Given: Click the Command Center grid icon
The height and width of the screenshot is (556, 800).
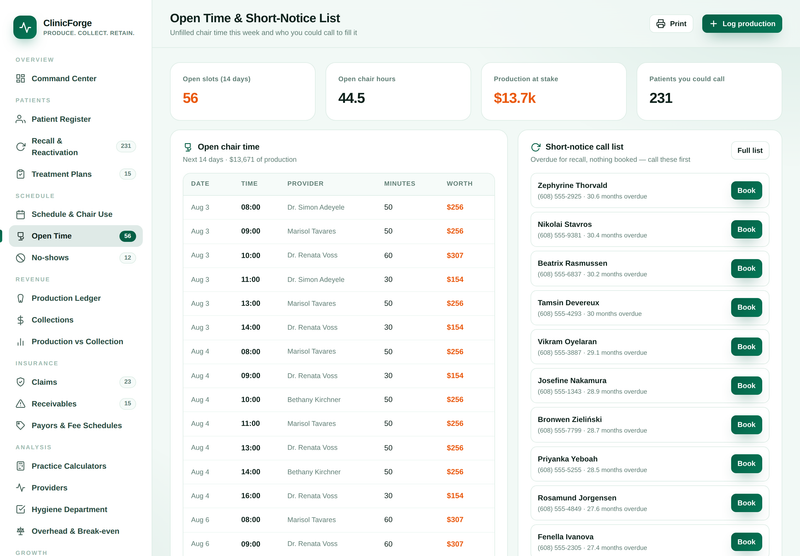Looking at the screenshot, I should [x=20, y=79].
